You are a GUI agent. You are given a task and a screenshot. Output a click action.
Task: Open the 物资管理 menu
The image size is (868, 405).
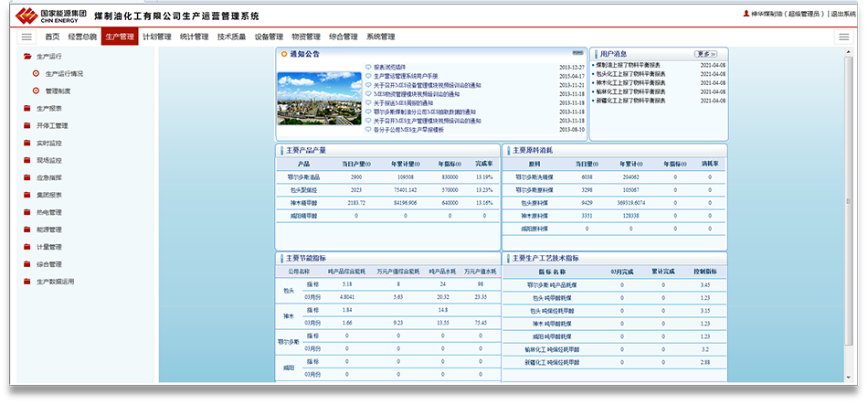[x=306, y=37]
